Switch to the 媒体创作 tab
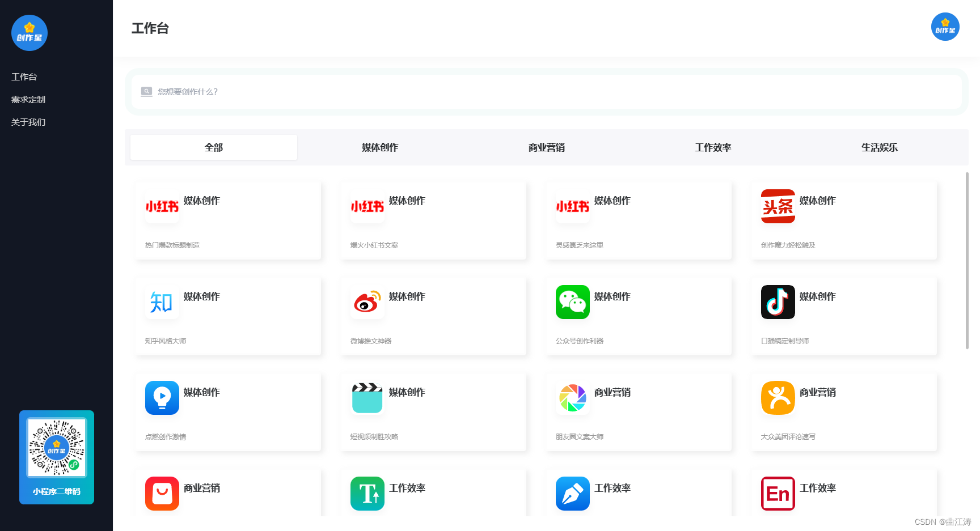The width and height of the screenshot is (980, 531). (380, 147)
